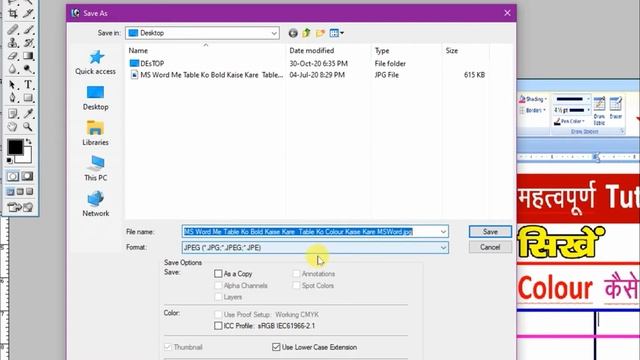Select the Brush tool
Screen dimensions: 640x360
tap(28, 29)
